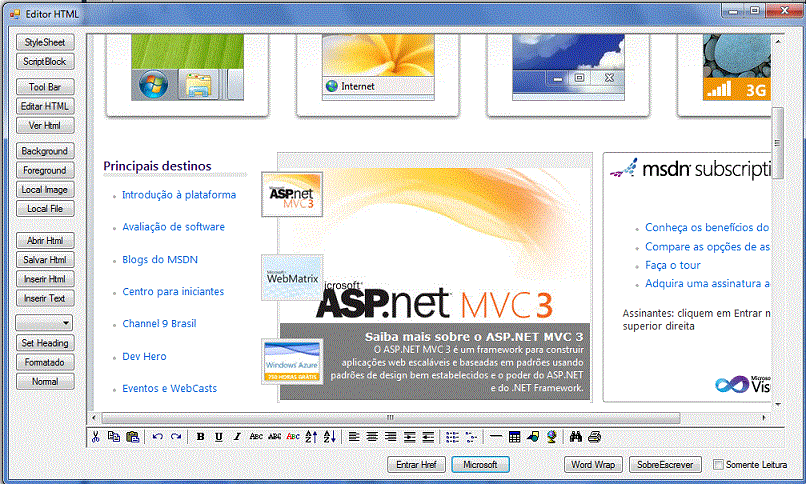Image resolution: width=806 pixels, height=484 pixels.
Task: Click the Inserir Text button
Action: pyautogui.click(x=45, y=298)
